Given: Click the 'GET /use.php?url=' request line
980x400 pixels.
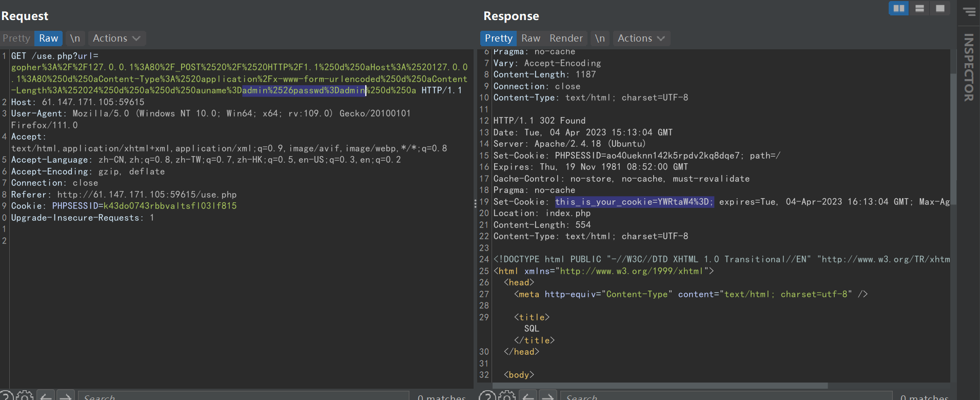Looking at the screenshot, I should click(55, 55).
